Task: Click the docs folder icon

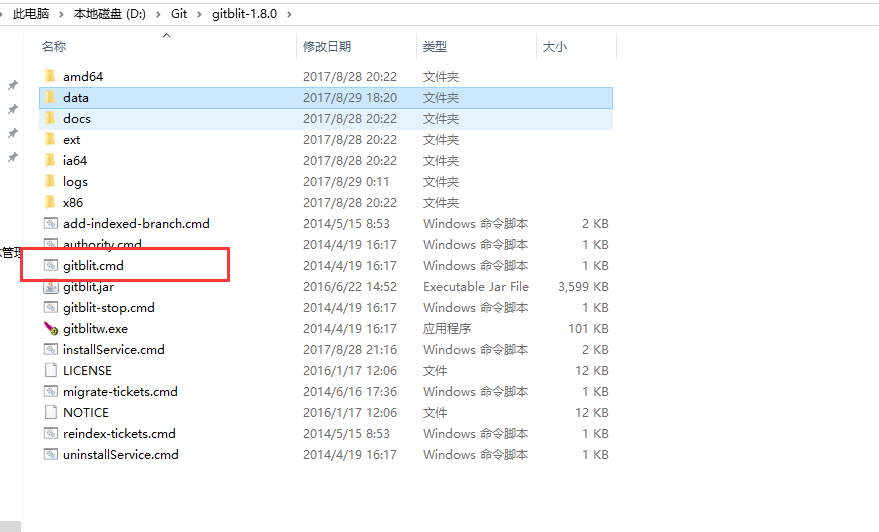Action: pos(50,118)
